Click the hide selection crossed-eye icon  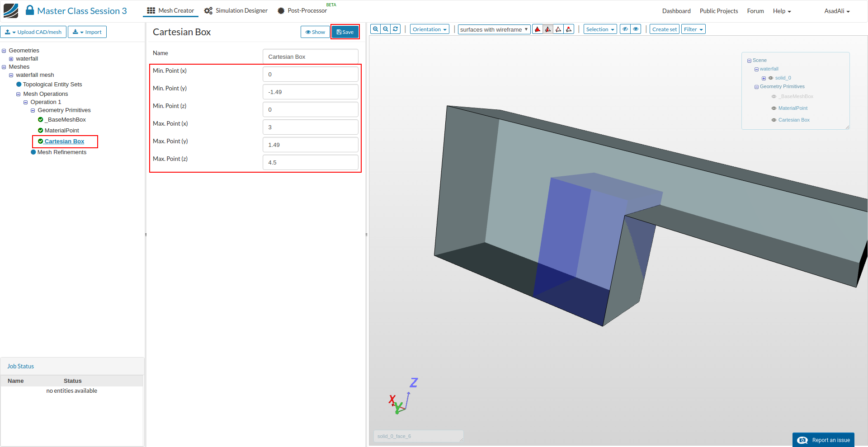click(625, 29)
